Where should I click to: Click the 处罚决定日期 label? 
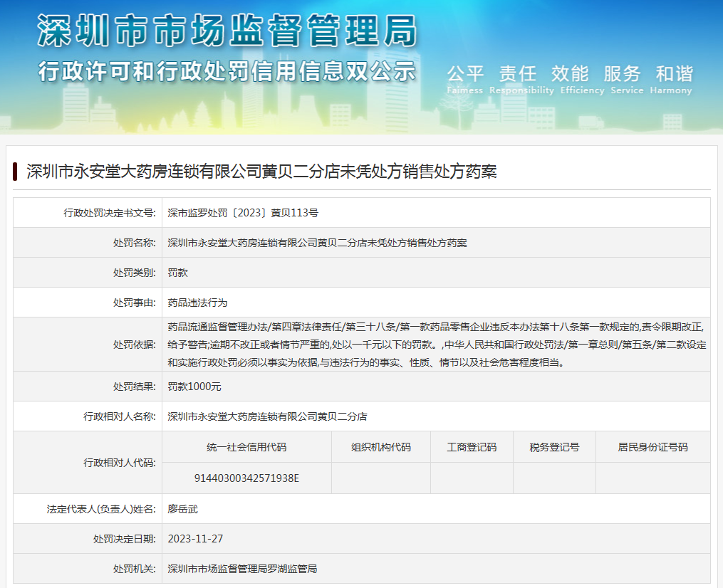pos(125,539)
